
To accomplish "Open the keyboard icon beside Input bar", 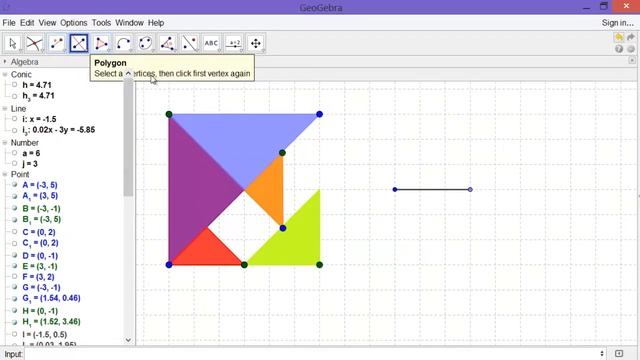I will [619, 353].
